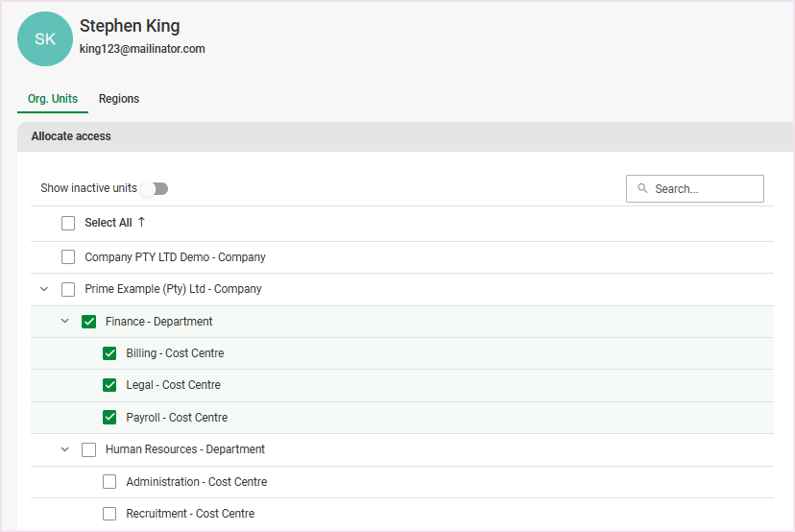Uncheck the Finance Department checkbox
This screenshot has width=795, height=532.
click(x=89, y=322)
